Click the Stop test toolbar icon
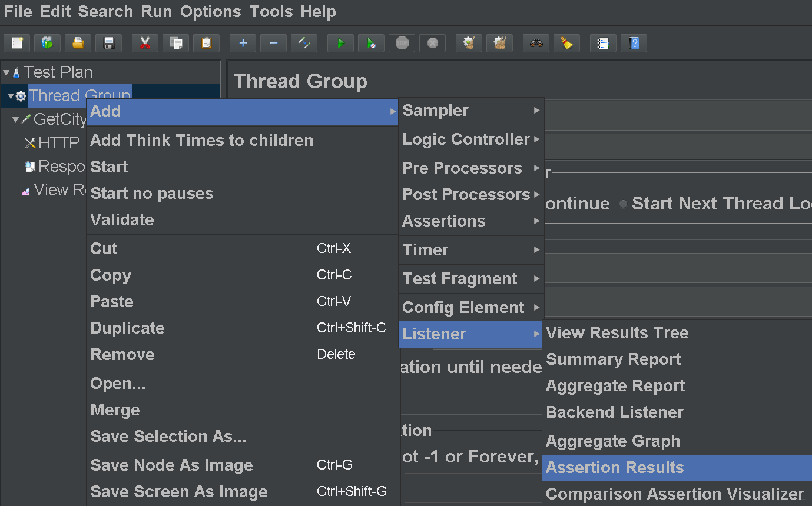 [x=402, y=43]
